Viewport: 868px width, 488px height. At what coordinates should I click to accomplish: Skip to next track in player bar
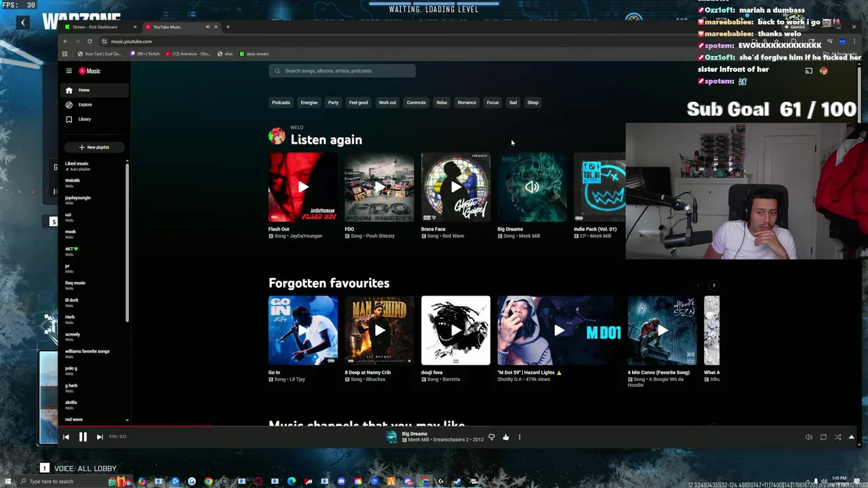pos(100,437)
